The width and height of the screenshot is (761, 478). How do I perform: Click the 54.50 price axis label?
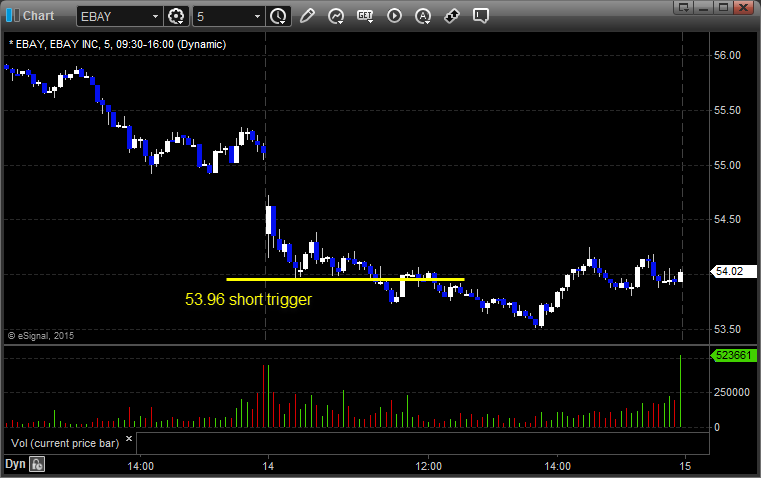[x=727, y=219]
